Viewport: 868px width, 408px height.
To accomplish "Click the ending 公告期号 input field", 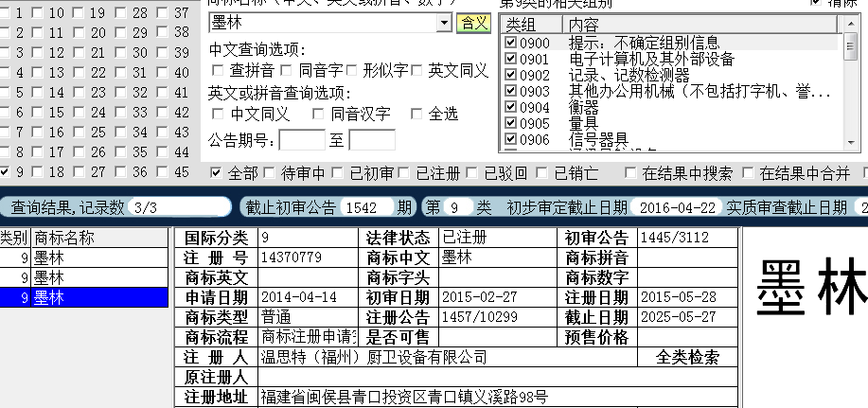I will [x=372, y=140].
